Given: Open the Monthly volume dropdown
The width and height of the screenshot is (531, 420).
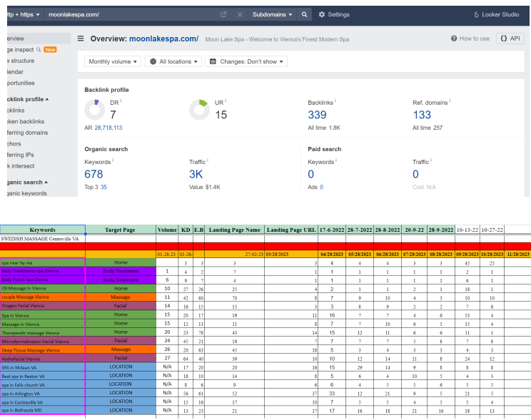Looking at the screenshot, I should pyautogui.click(x=113, y=61).
